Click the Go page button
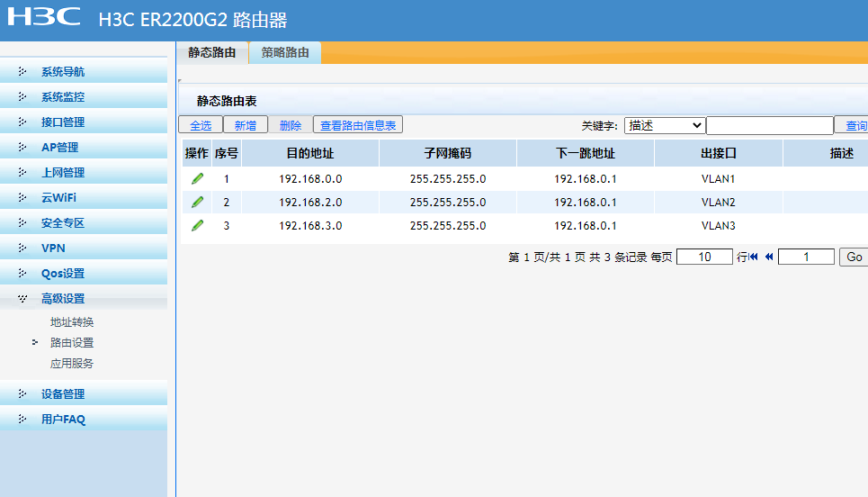Viewport: 868px width, 497px height. point(854,258)
